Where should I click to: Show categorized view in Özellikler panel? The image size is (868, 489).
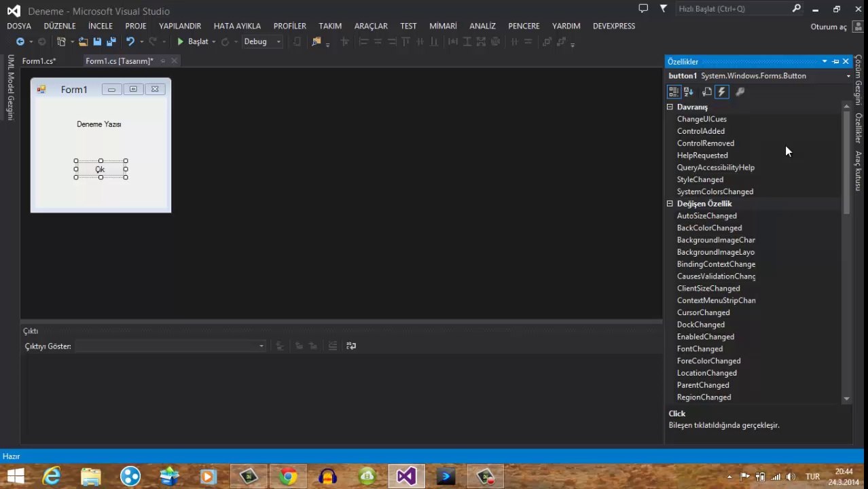tap(674, 92)
